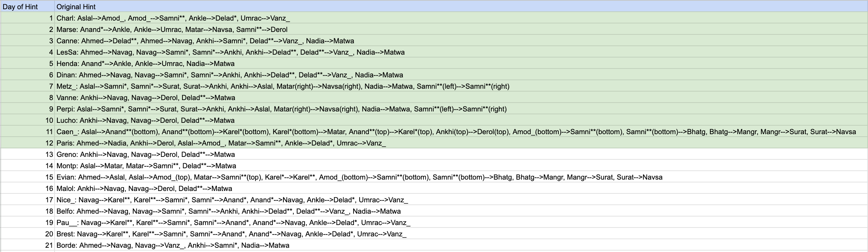Screen dimensions: 868x252
Task: Click the hint cell starting with "Vanne:"
Action: [461, 97]
